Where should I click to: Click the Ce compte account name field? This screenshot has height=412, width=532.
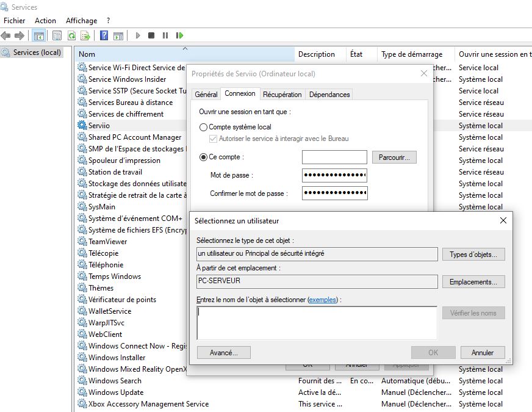click(334, 157)
